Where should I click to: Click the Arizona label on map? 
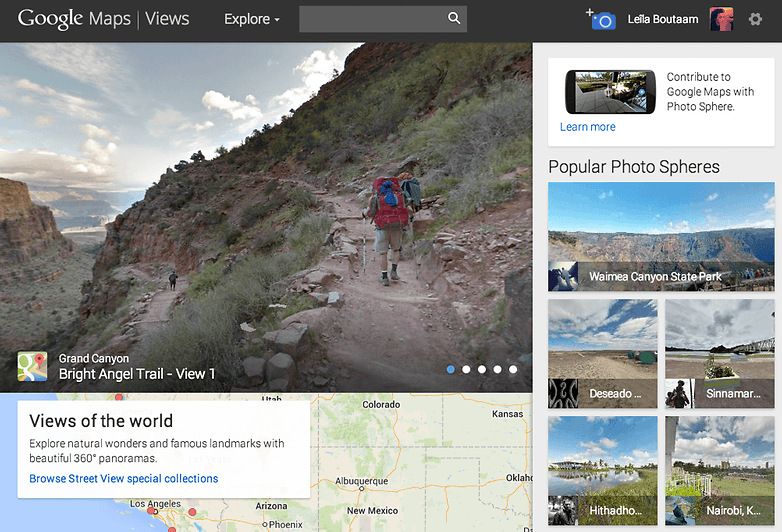(x=271, y=506)
